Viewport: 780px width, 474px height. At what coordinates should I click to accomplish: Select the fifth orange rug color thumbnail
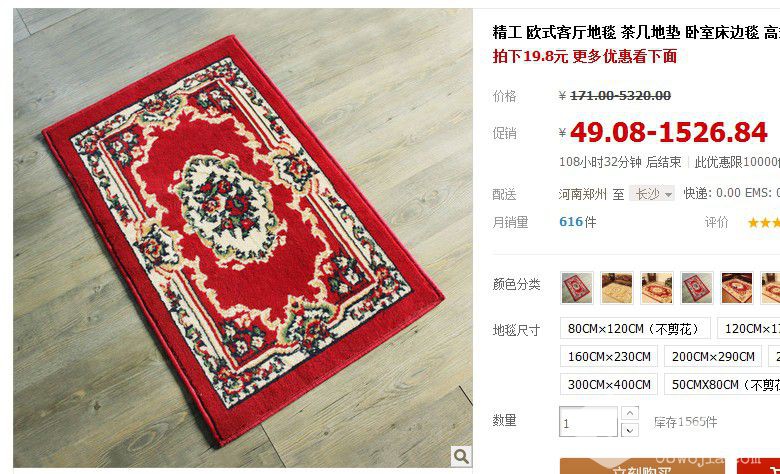(737, 287)
